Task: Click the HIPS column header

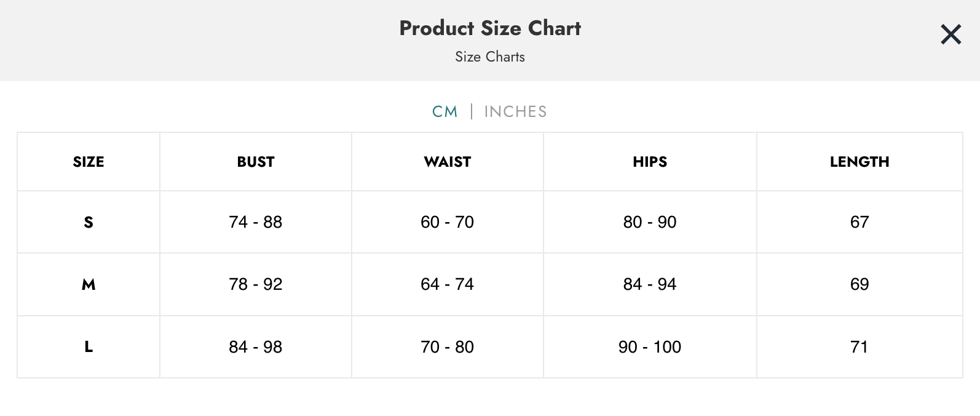Action: click(x=649, y=161)
